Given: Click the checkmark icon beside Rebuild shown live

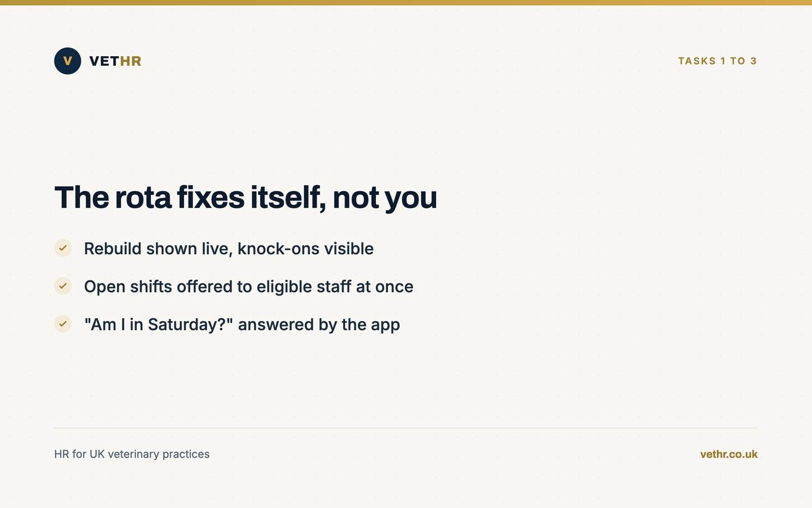Looking at the screenshot, I should [63, 248].
